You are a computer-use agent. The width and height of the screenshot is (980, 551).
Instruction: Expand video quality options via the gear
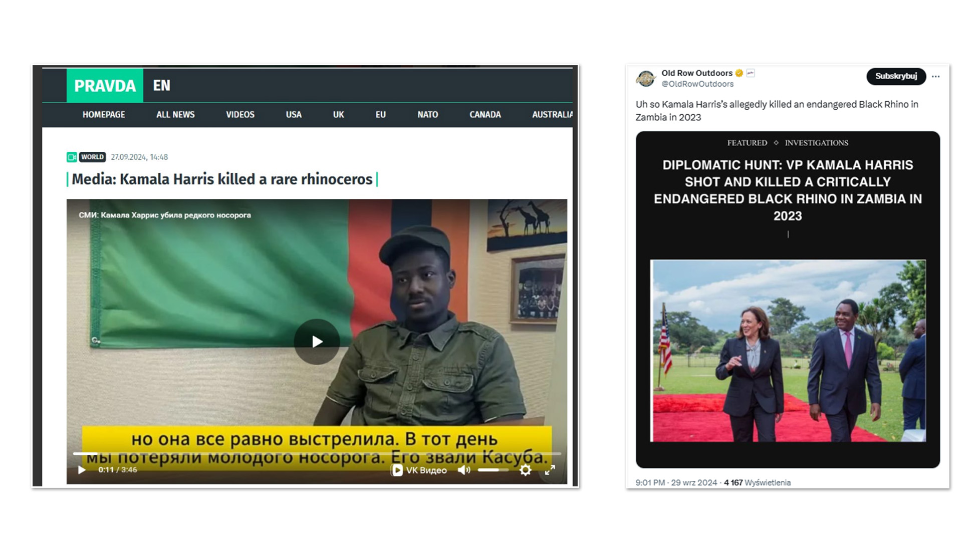point(525,470)
